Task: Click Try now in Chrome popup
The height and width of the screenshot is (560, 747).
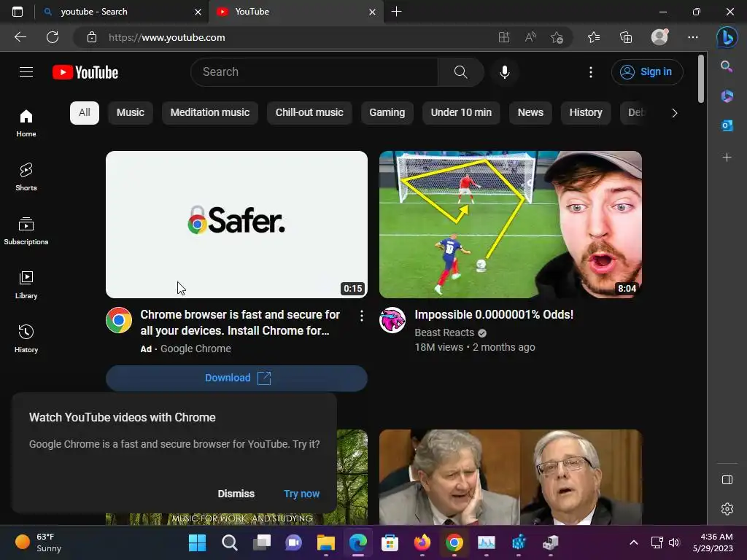Action: coord(301,494)
